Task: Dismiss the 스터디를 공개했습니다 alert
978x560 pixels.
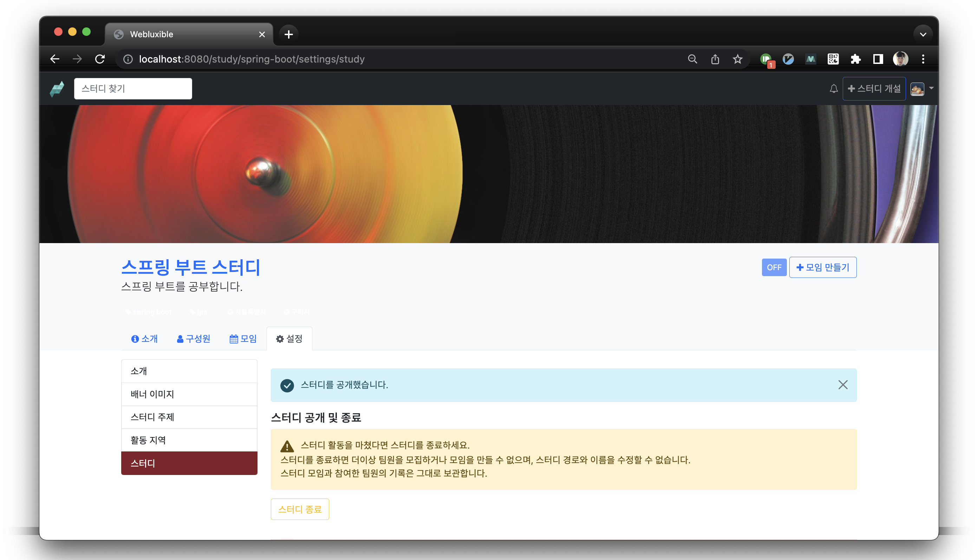Action: 843,385
